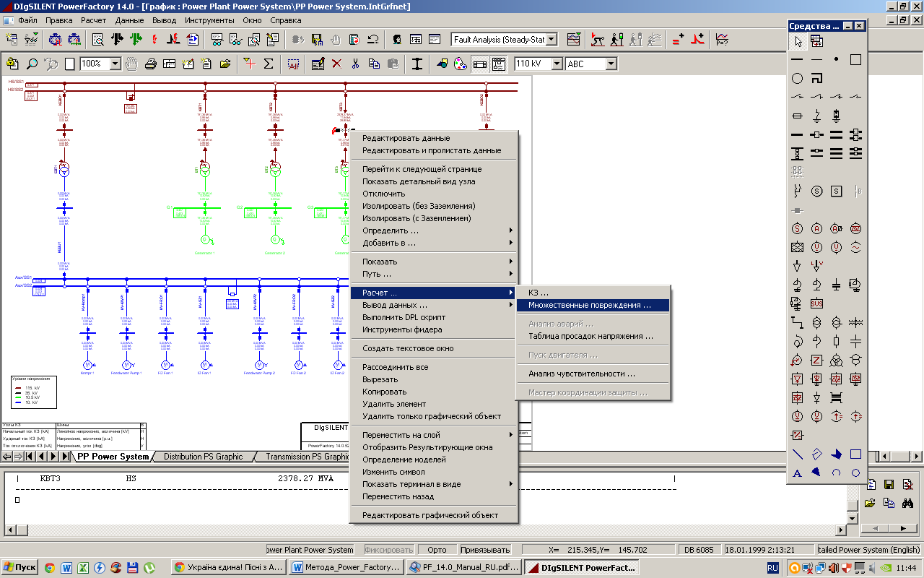Click the Chrome quick-launch icon in the taskbar
924x578 pixels.
click(x=50, y=568)
